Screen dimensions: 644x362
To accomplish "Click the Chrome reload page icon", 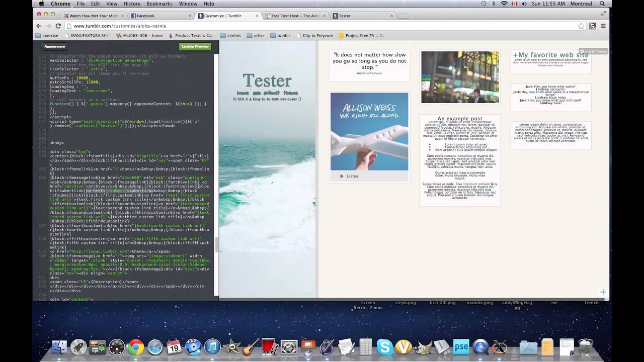I will pos(58,26).
